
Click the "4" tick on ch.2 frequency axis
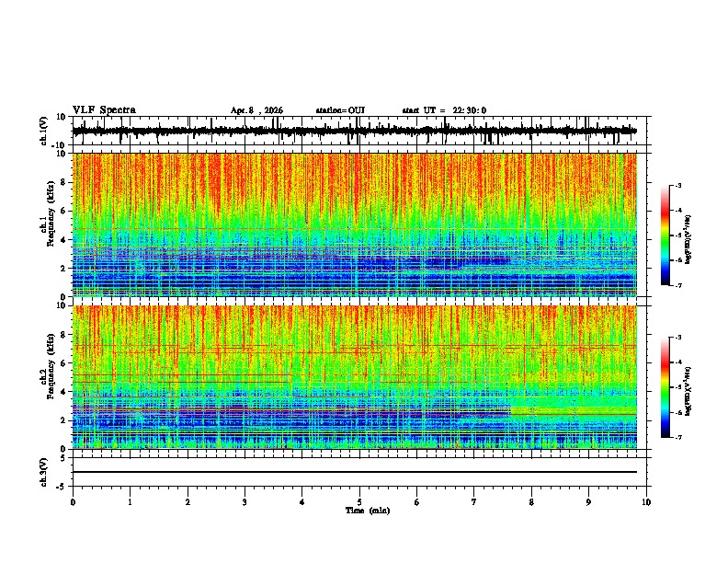(64, 392)
